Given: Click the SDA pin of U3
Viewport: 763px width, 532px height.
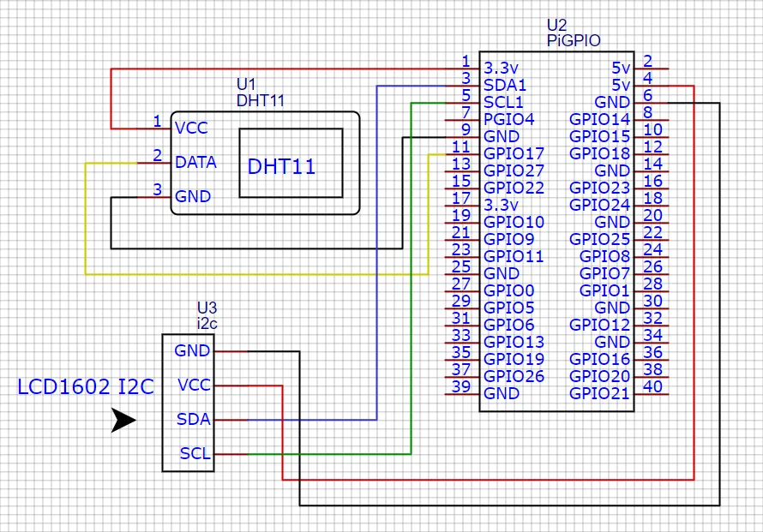Looking at the screenshot, I should click(192, 419).
